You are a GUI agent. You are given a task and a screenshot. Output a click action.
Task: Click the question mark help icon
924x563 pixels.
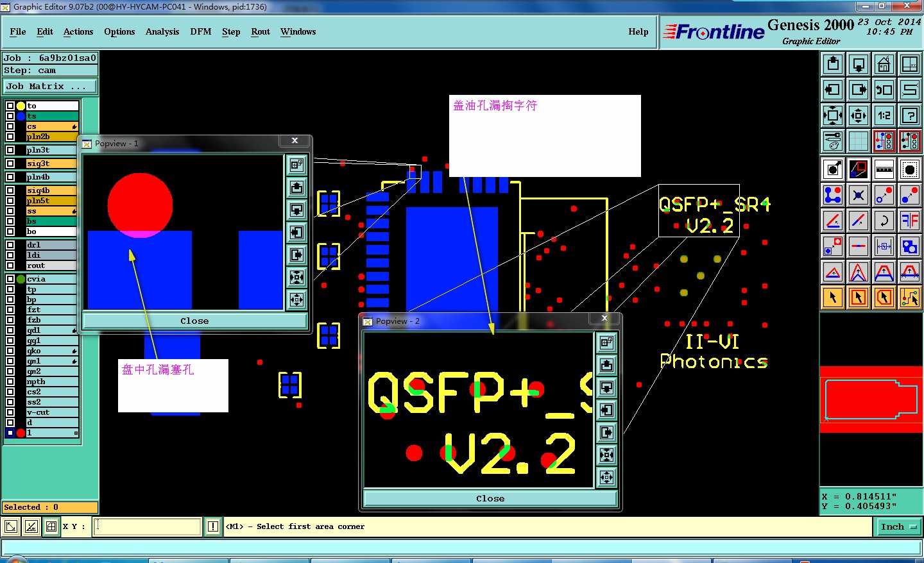pos(910,115)
